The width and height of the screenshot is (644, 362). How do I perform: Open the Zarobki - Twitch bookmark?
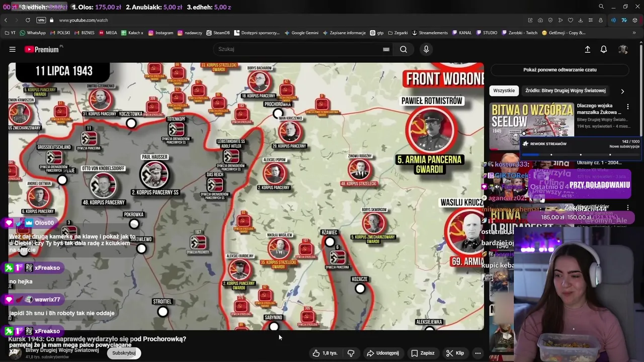(x=519, y=33)
